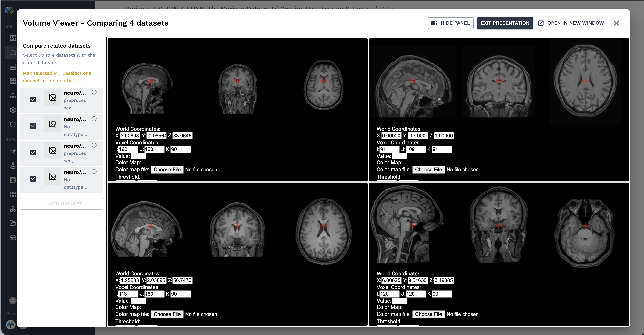
Task: Show info for the fourth dataset
Action: [94, 171]
